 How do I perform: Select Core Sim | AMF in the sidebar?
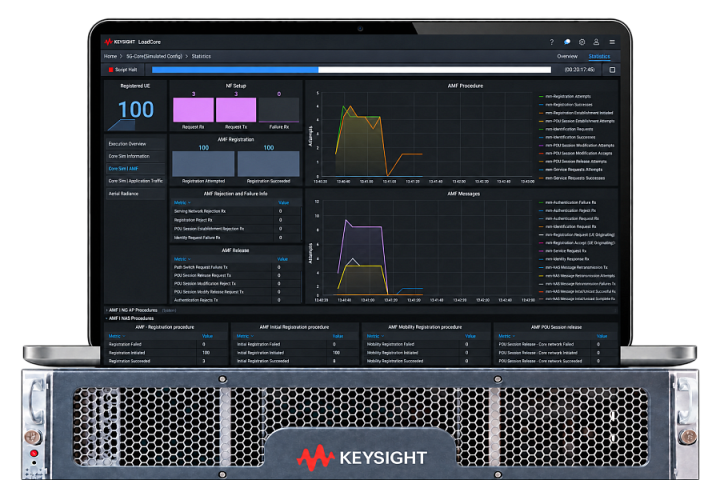[135, 169]
